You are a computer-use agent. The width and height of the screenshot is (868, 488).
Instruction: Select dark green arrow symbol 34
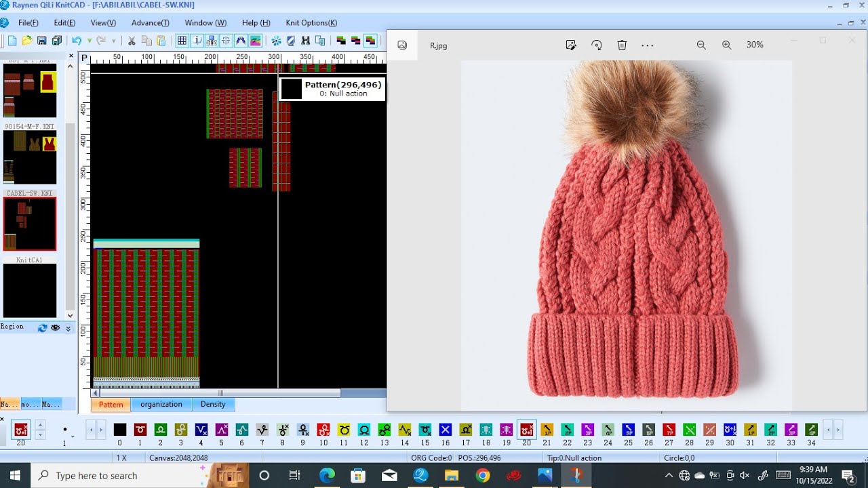click(811, 429)
